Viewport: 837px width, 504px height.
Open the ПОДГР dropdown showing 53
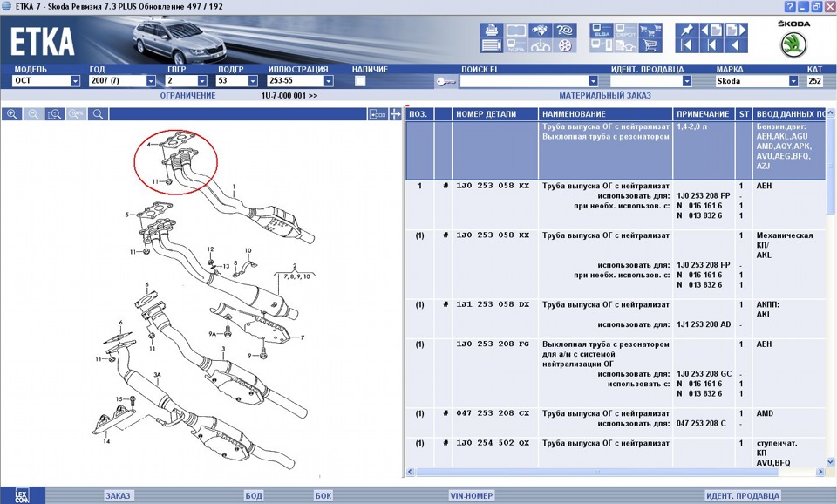click(237, 80)
